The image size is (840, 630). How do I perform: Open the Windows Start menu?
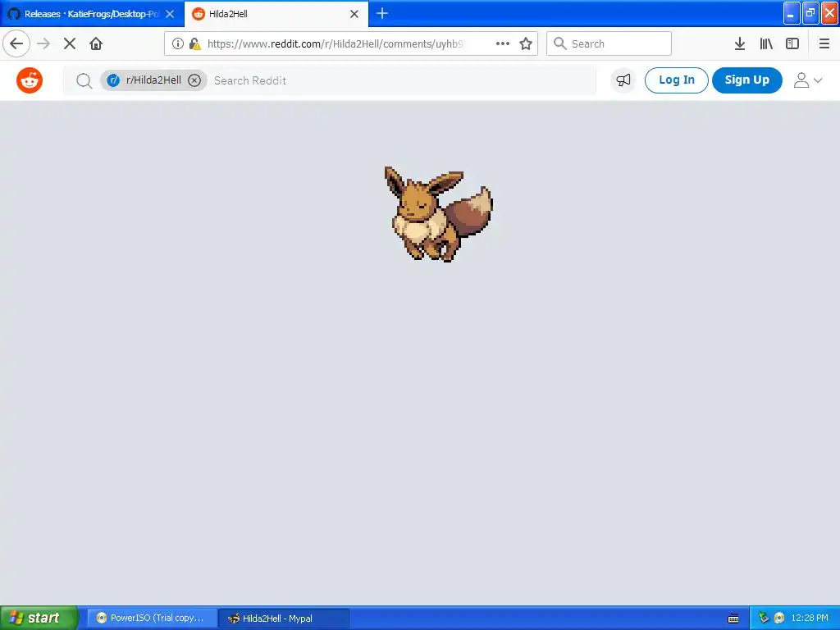(x=39, y=618)
